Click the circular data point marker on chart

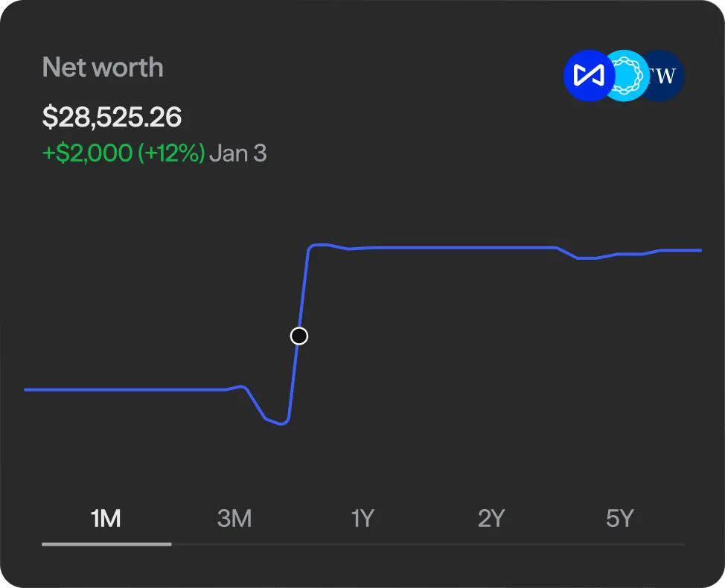tap(298, 336)
